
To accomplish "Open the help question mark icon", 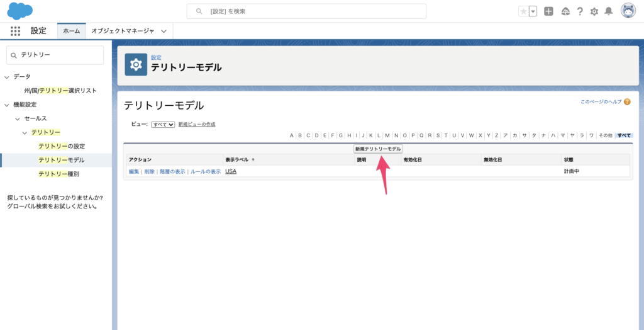I will click(580, 11).
